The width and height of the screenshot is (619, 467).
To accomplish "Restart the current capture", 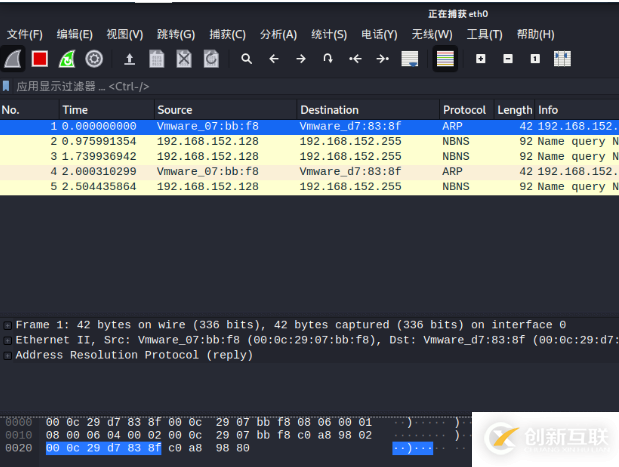I will (x=67, y=59).
